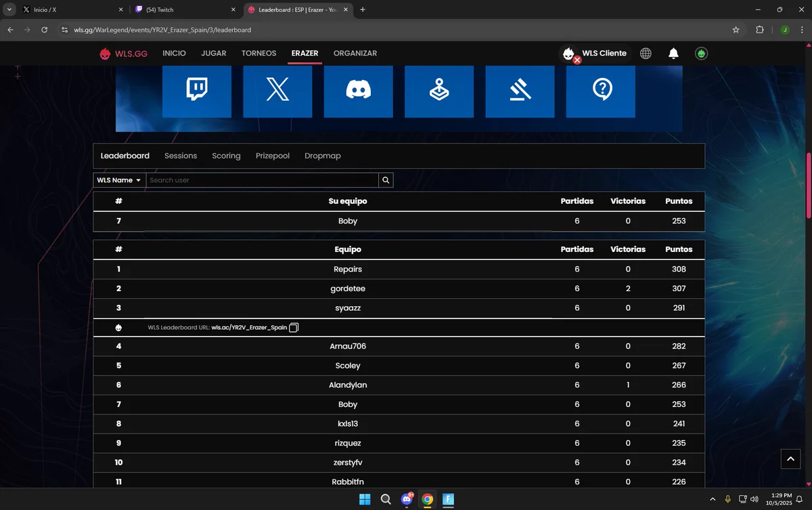Viewport: 812px width, 510px height.
Task: Click the WLS Cliente button
Action: click(595, 54)
